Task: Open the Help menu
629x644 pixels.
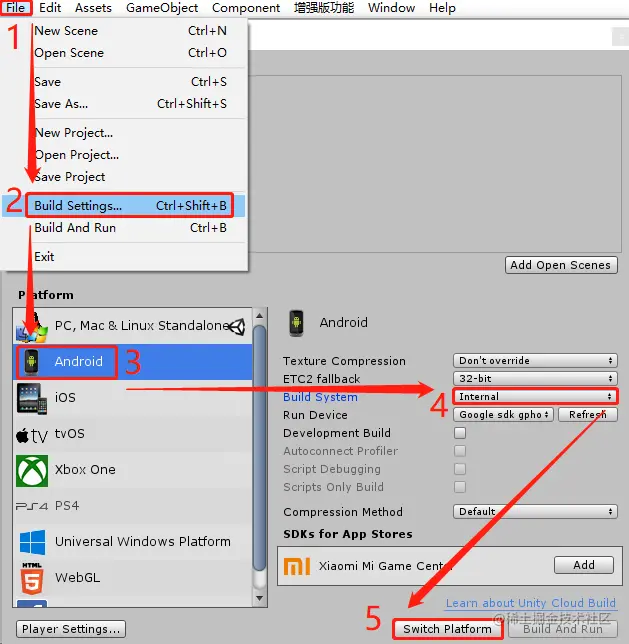Action: [442, 7]
